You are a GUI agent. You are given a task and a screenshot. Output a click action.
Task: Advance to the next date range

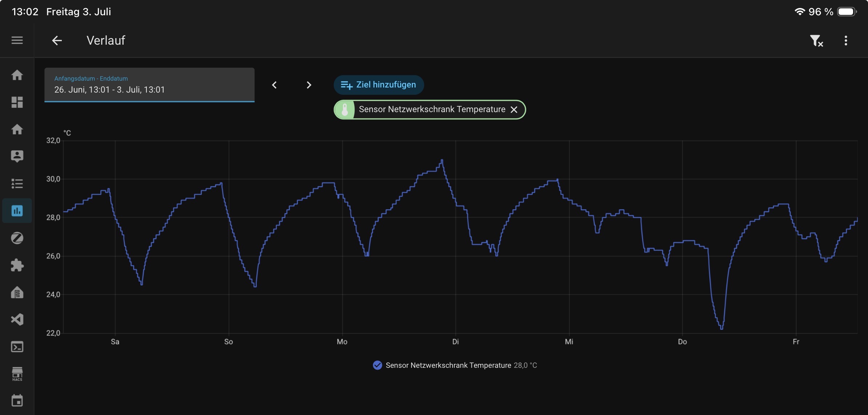(309, 85)
